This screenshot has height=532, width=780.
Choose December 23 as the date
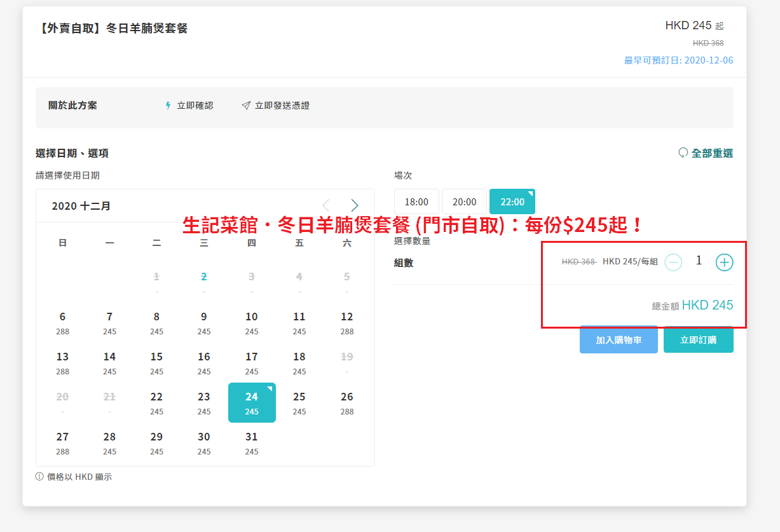(204, 402)
